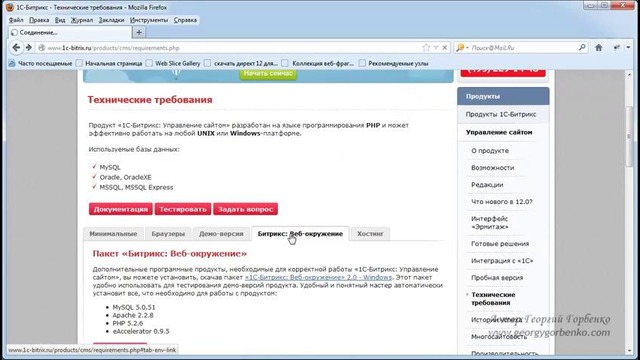Open Возможности sidebar link
Screen dimensions: 640x360
[493, 168]
